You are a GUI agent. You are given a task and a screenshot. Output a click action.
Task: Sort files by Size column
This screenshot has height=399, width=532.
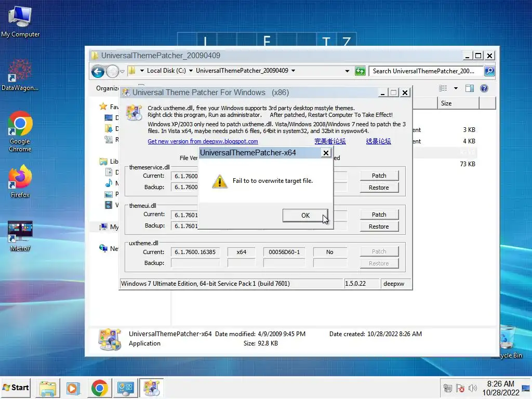pyautogui.click(x=458, y=103)
